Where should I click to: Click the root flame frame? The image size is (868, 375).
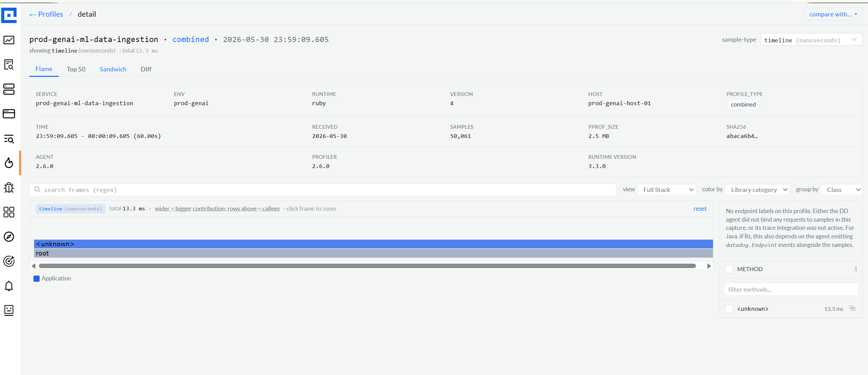(x=374, y=253)
